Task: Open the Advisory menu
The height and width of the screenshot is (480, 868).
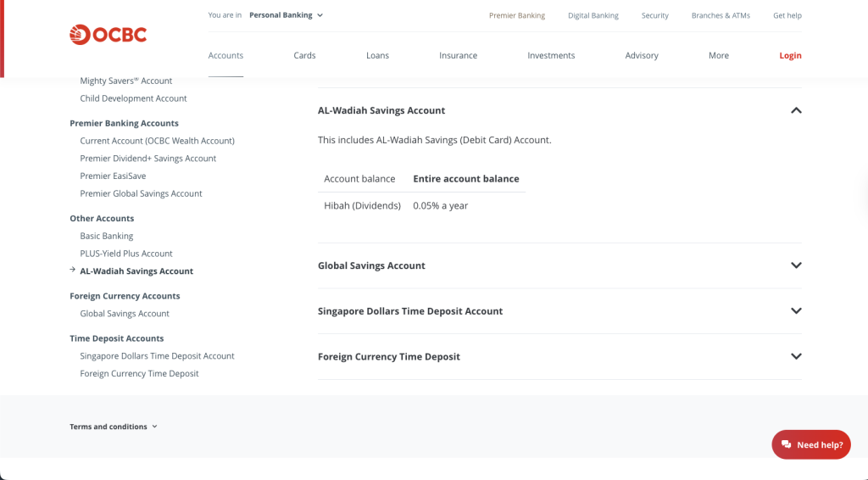Action: 642,55
